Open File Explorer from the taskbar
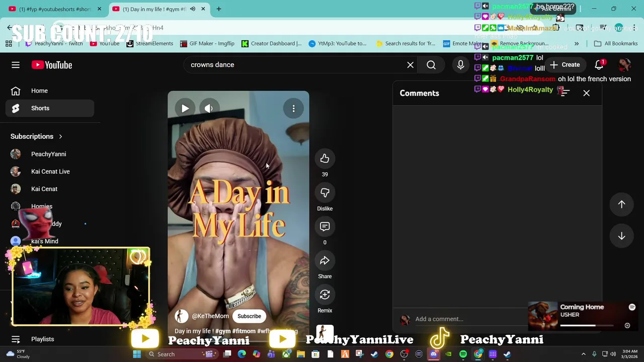 click(x=301, y=354)
